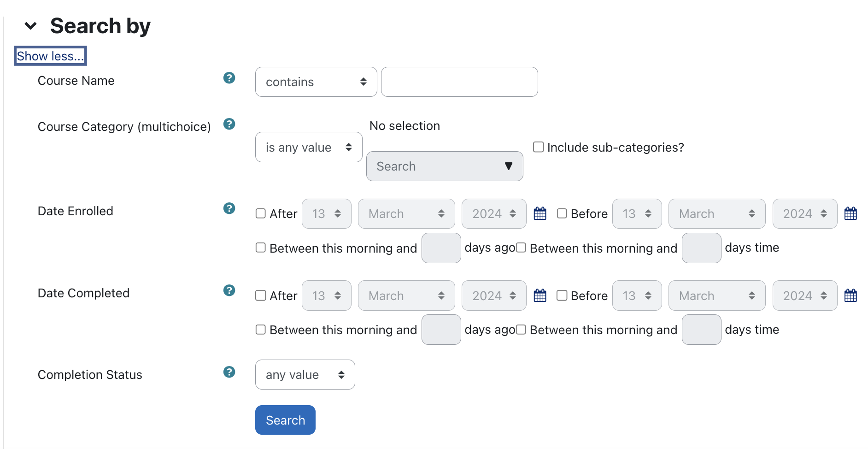Enable Include sub-categories checkbox

pyautogui.click(x=538, y=147)
